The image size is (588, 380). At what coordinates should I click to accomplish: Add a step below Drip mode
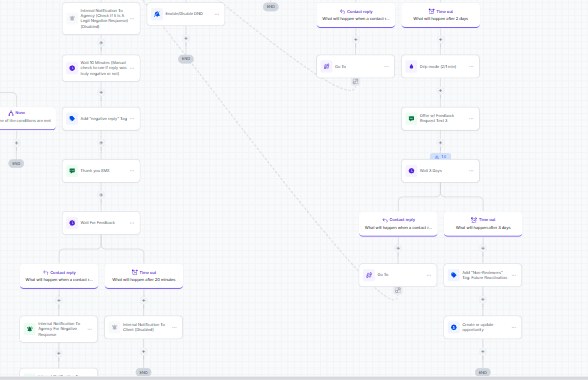440,90
